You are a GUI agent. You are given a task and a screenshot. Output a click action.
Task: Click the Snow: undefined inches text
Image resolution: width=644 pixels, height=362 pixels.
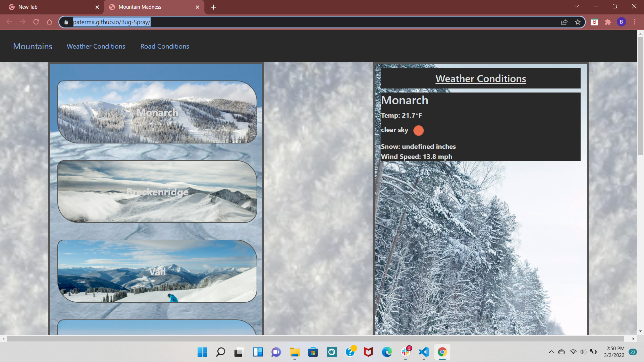click(418, 146)
